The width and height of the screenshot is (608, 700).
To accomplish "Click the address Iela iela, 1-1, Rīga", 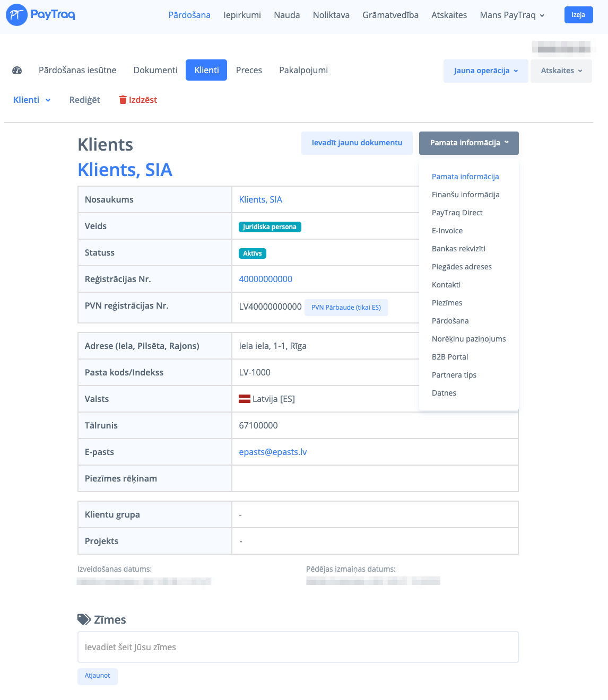I will click(x=273, y=346).
